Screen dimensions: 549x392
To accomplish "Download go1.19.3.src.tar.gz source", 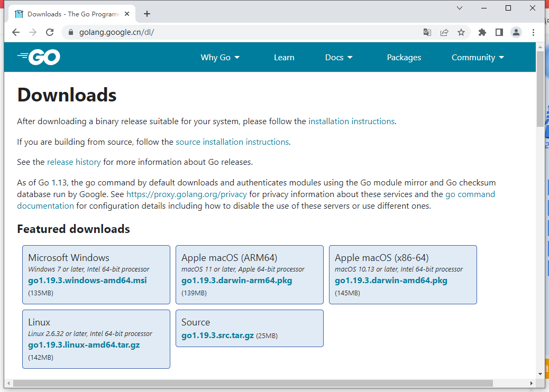I will 217,335.
